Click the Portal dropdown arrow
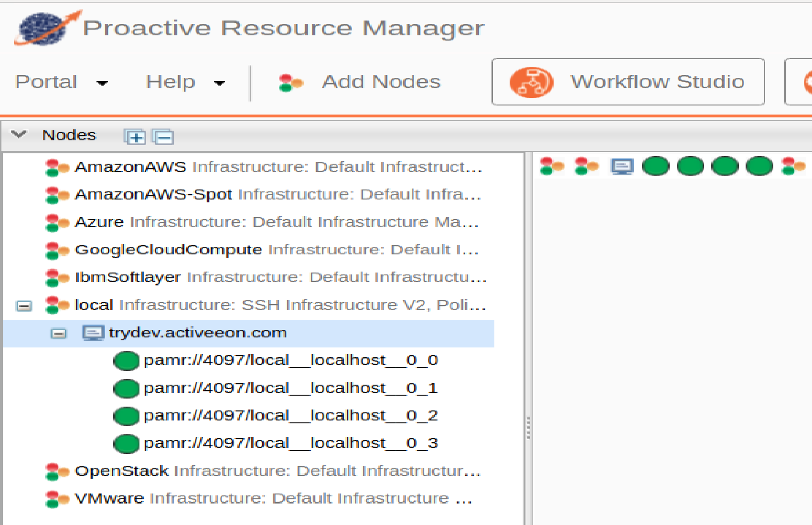 (102, 84)
